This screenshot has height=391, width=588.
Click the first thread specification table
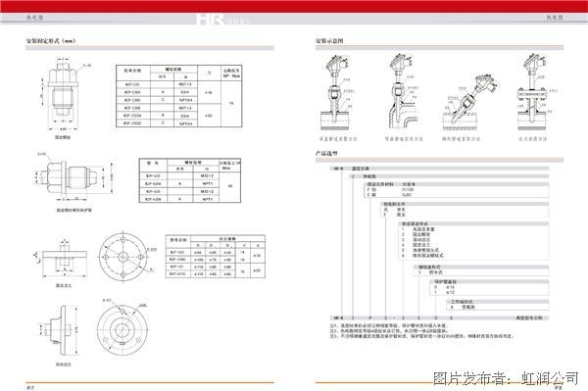point(179,96)
